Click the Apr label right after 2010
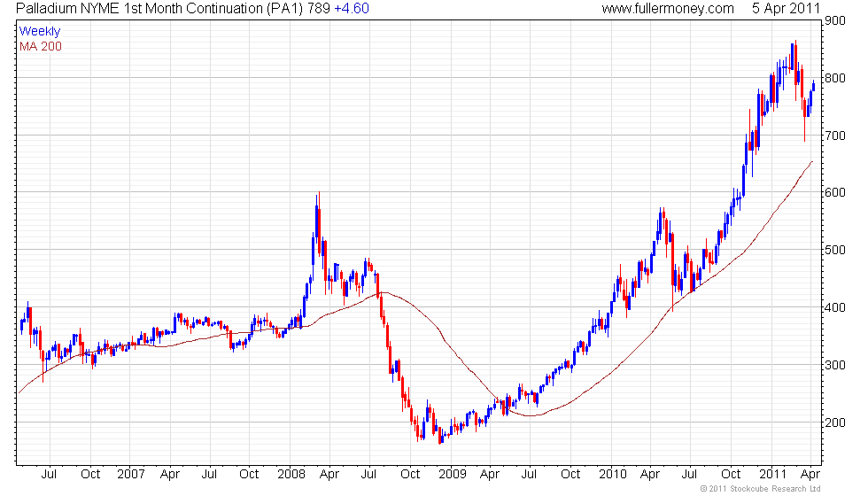 (x=650, y=475)
